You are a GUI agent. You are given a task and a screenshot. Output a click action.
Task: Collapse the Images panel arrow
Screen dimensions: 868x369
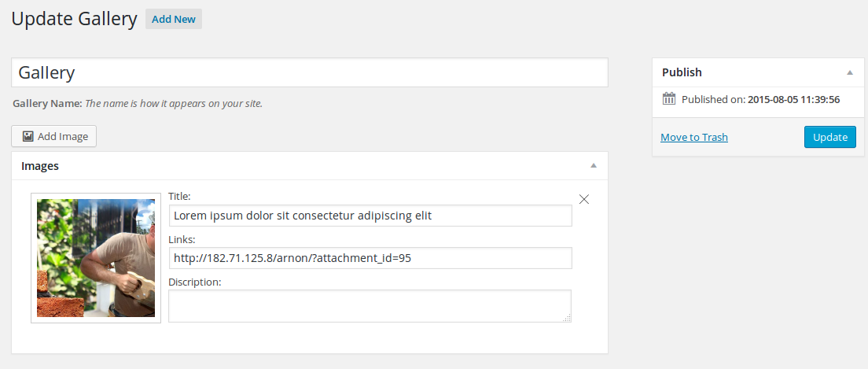(x=594, y=166)
